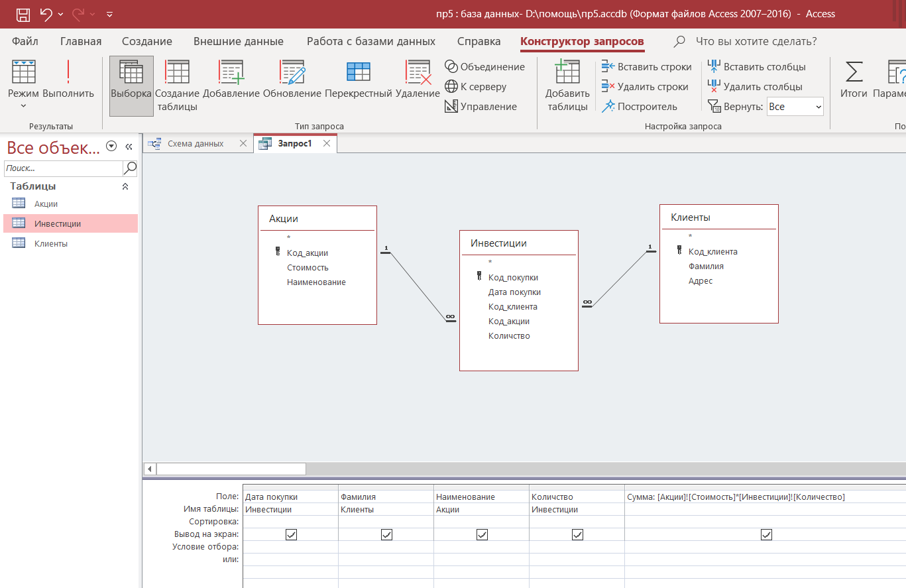Click Добавить таблицы button

(x=568, y=86)
